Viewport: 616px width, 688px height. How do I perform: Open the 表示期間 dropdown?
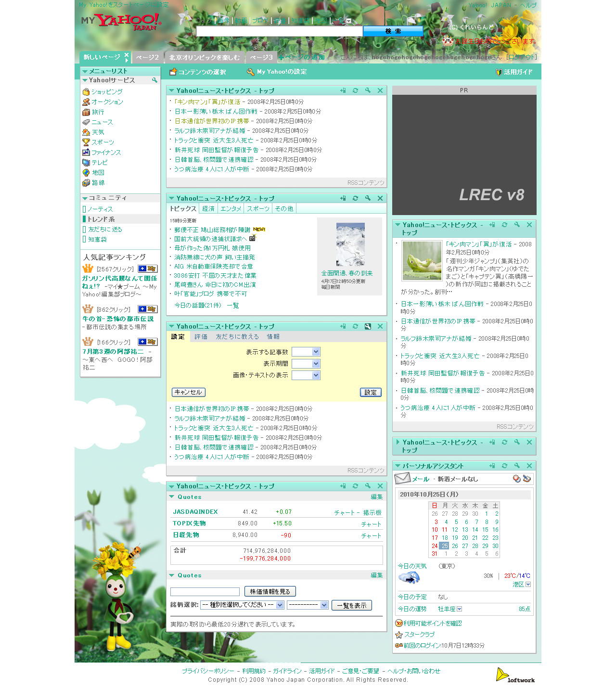pos(306,364)
